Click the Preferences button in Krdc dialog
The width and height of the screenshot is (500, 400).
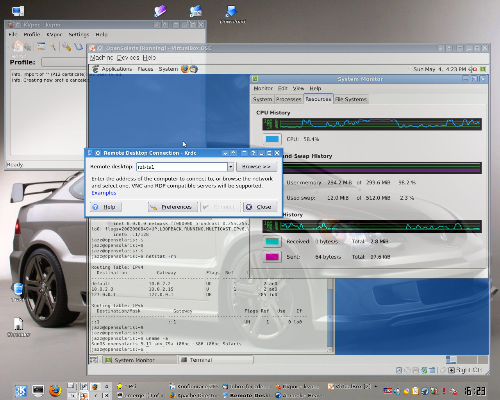pyautogui.click(x=173, y=207)
